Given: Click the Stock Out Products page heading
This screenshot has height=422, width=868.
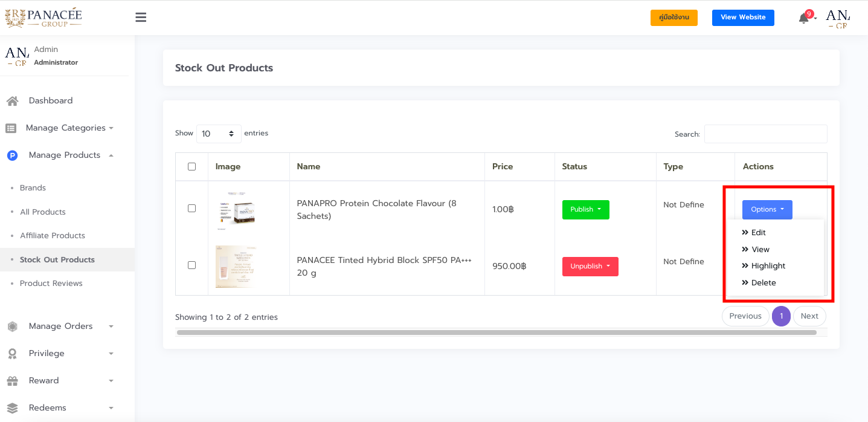Looking at the screenshot, I should 224,68.
